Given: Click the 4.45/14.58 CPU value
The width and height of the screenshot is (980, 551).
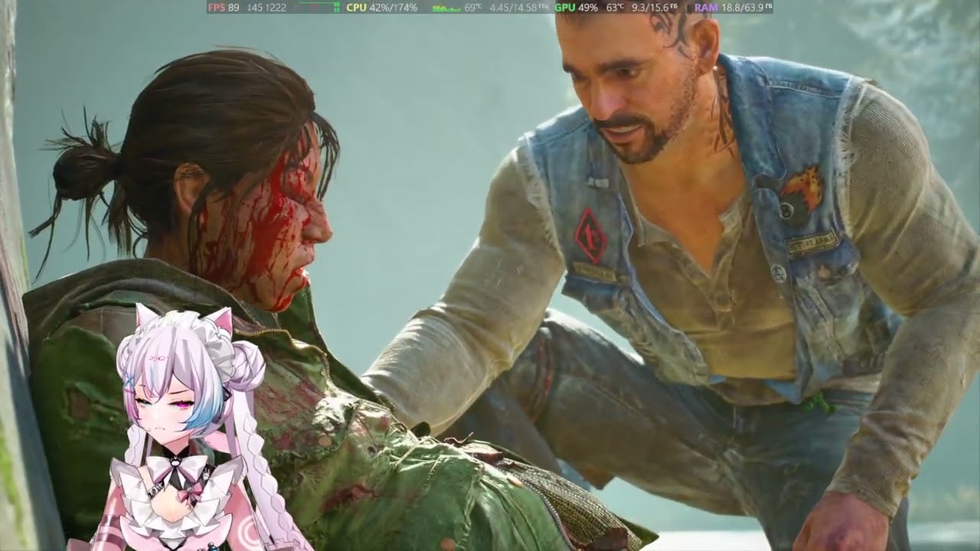Looking at the screenshot, I should 519,7.
